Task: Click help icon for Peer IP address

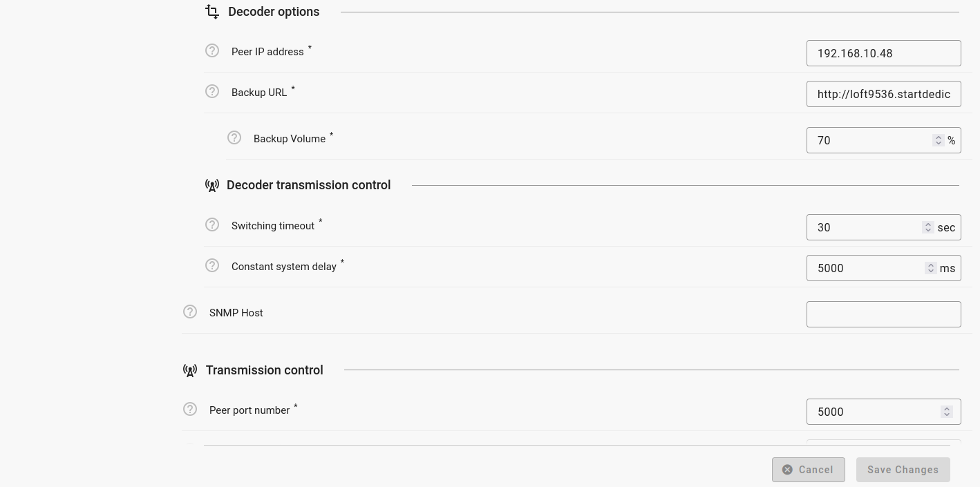Action: click(x=212, y=51)
